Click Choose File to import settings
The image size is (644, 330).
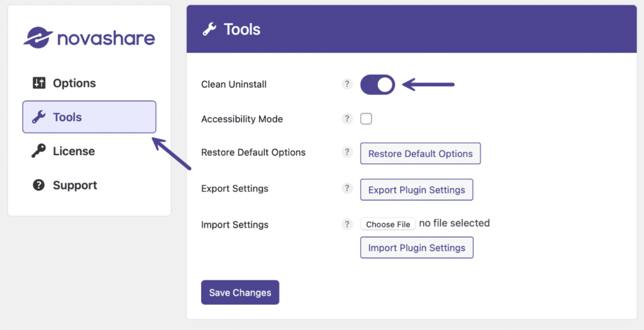pos(388,224)
